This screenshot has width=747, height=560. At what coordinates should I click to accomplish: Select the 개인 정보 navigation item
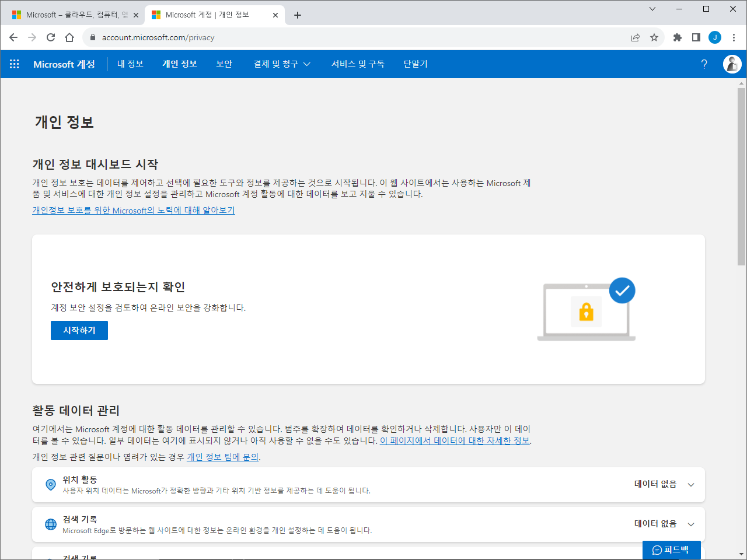click(x=180, y=64)
